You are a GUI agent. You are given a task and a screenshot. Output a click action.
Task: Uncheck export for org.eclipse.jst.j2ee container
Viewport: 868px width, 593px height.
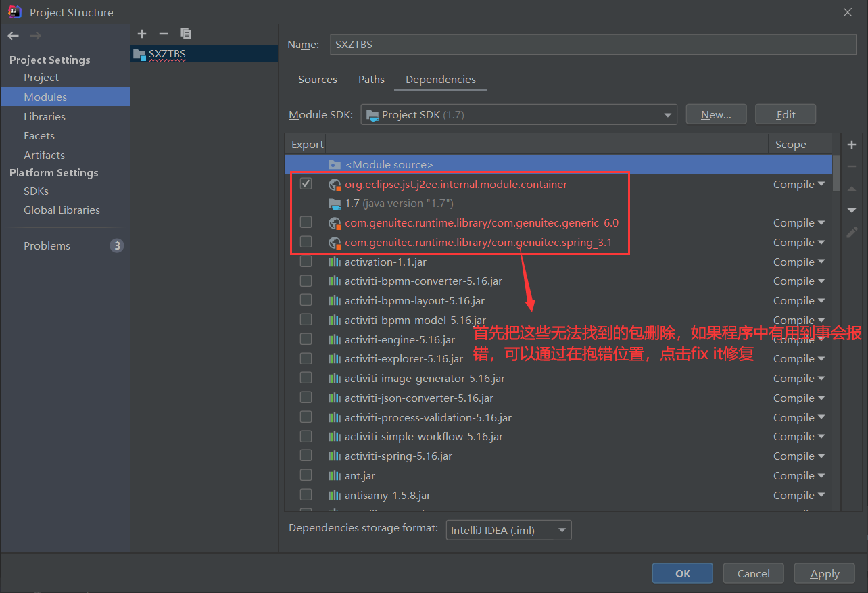coord(306,183)
